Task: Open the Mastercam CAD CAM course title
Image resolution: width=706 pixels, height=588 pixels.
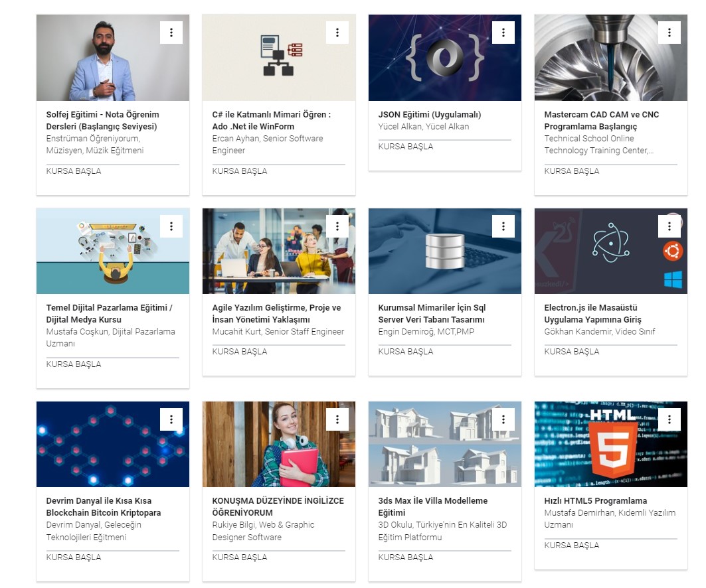Action: 602,121
